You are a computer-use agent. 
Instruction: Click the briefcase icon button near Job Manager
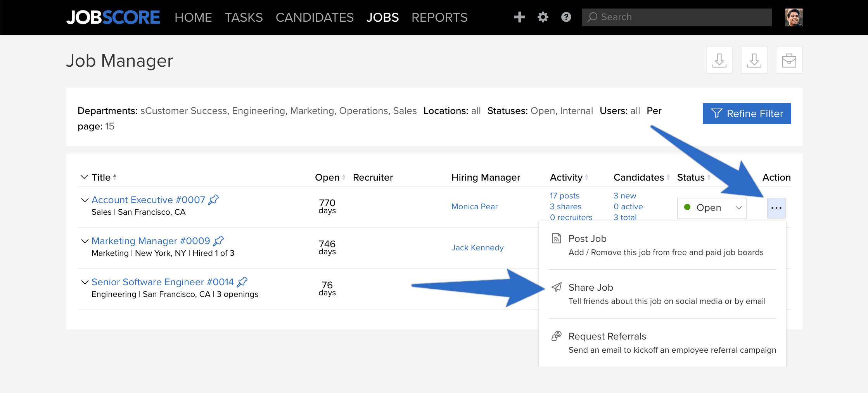[789, 60]
